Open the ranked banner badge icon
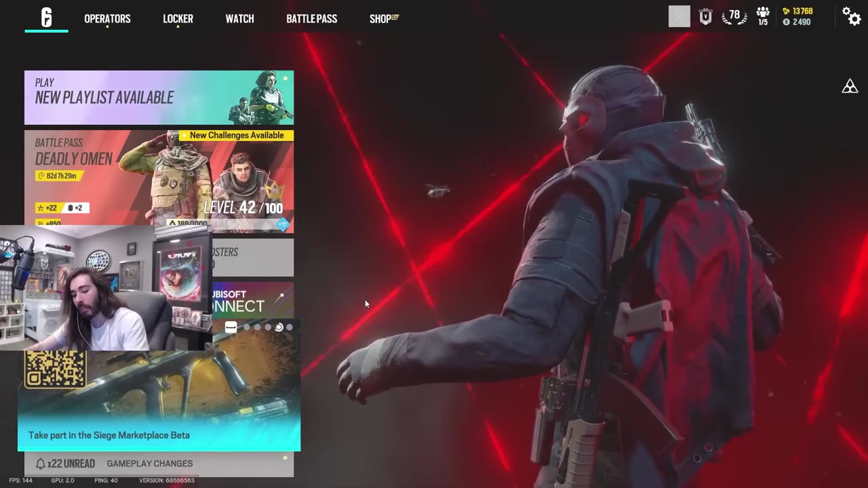The width and height of the screenshot is (868, 488). coord(705,17)
